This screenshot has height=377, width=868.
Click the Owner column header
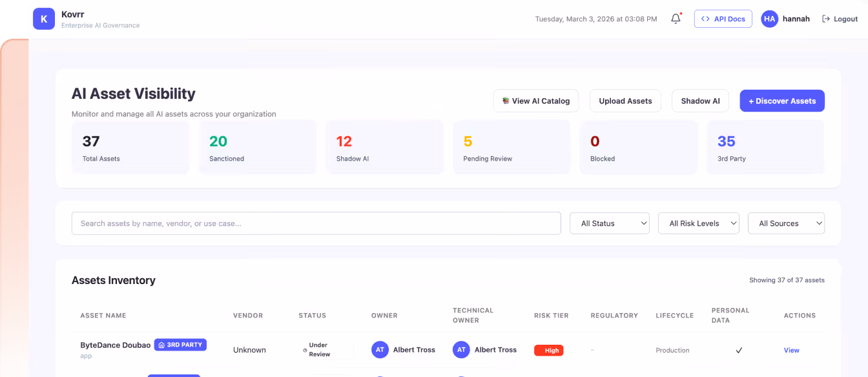point(384,316)
